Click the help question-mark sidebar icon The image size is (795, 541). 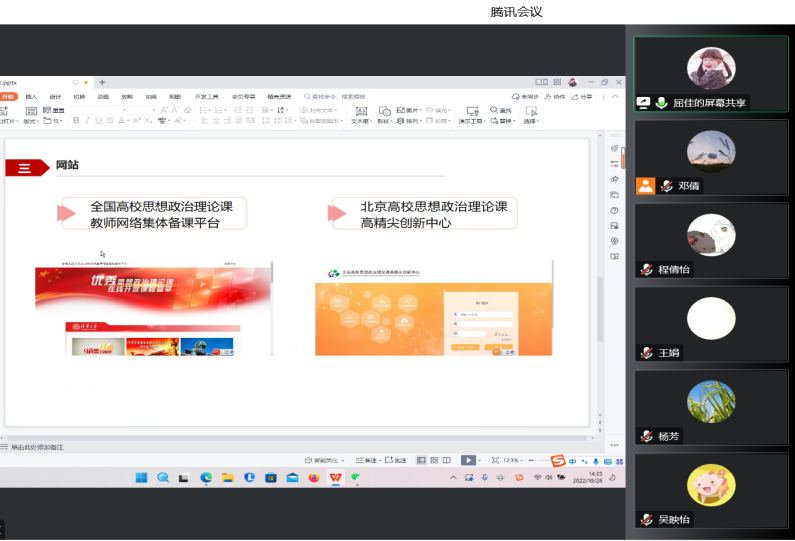615,210
